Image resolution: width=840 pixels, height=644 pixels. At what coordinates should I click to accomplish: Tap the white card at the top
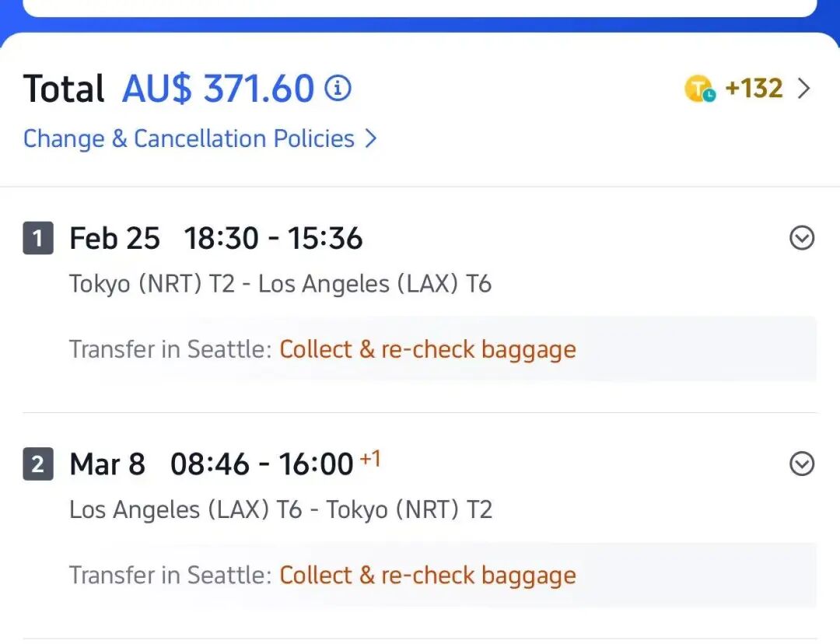pos(420,7)
